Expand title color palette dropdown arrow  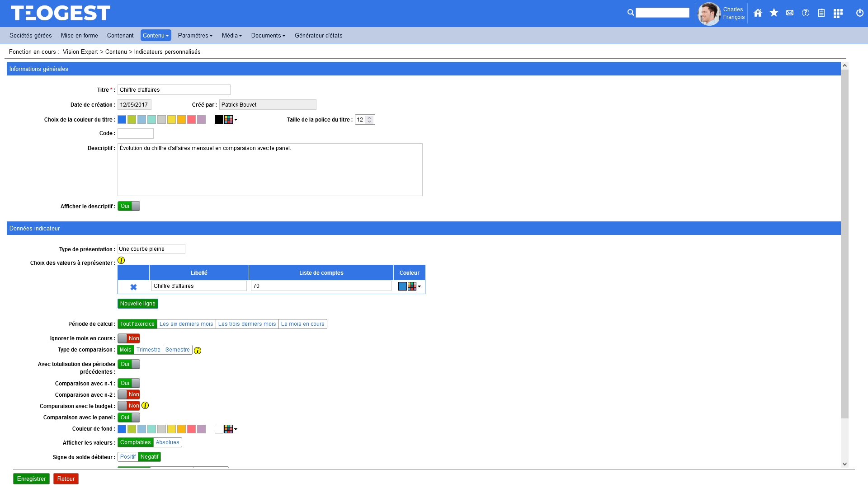[x=236, y=120]
